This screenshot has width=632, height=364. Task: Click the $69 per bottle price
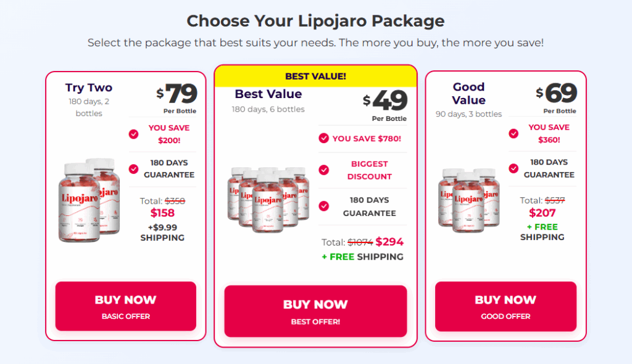(557, 93)
